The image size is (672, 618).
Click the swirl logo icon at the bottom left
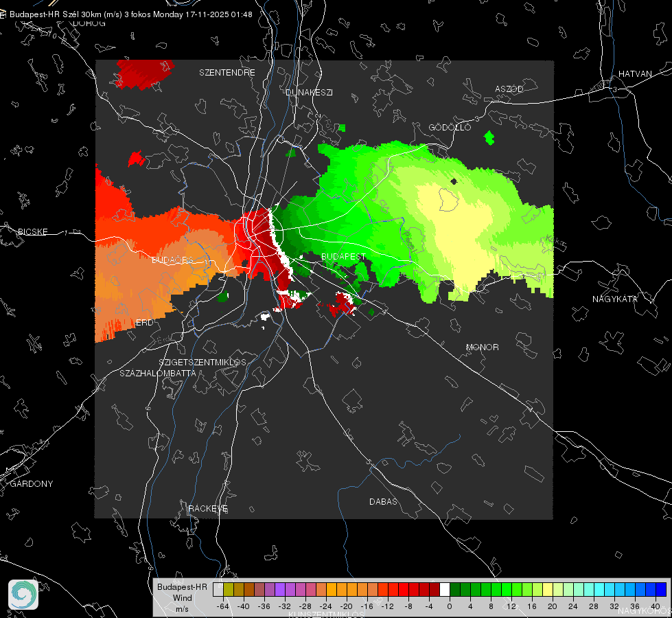click(x=23, y=595)
